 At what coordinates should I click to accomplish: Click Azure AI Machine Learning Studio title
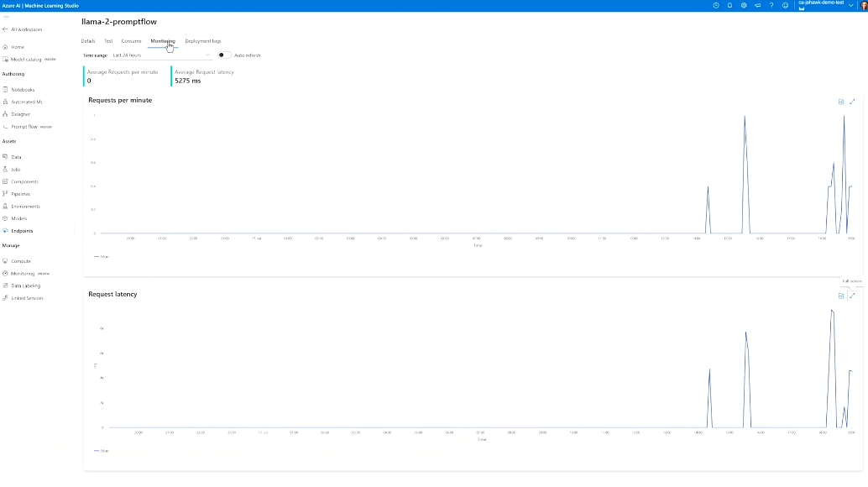click(x=40, y=6)
